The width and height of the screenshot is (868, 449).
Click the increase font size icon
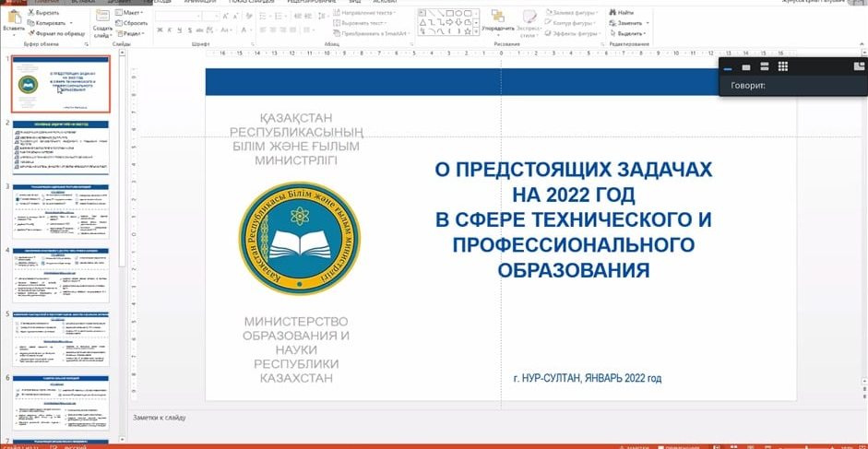point(225,17)
